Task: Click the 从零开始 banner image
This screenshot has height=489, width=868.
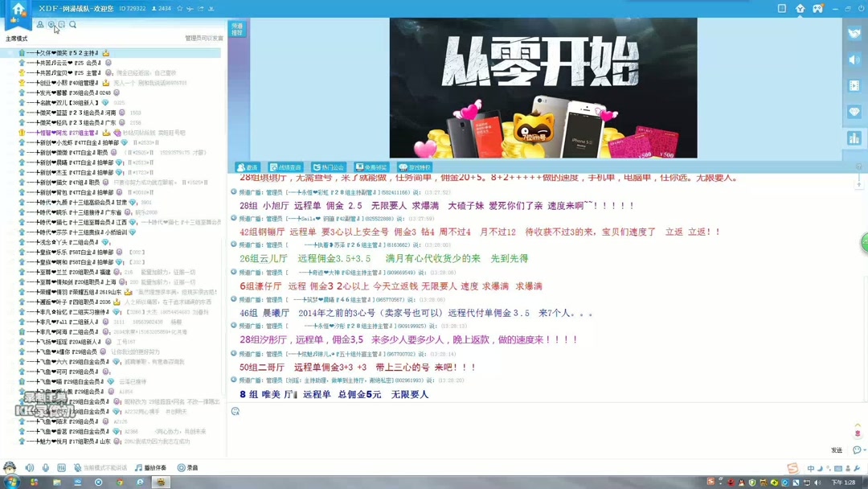Action: point(542,88)
